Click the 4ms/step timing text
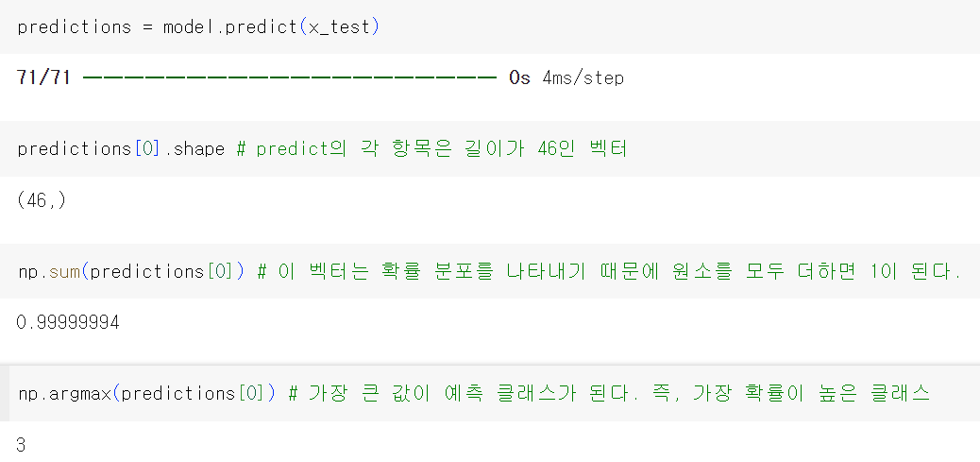 coord(583,78)
